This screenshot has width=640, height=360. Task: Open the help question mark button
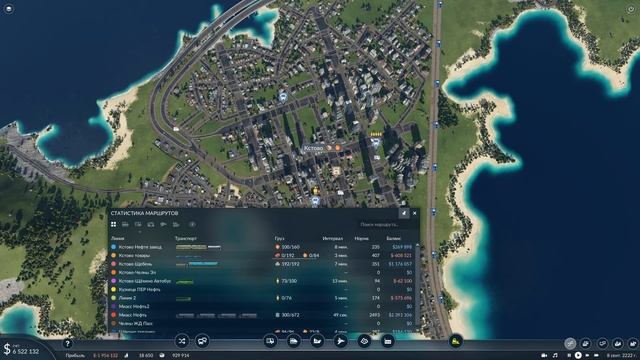coord(67,344)
